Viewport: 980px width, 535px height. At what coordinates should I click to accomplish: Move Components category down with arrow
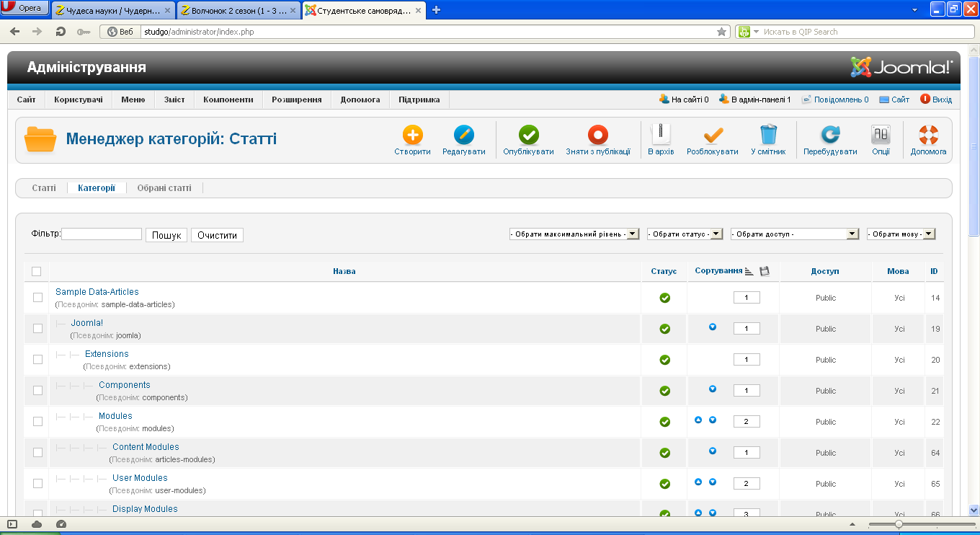pyautogui.click(x=713, y=389)
